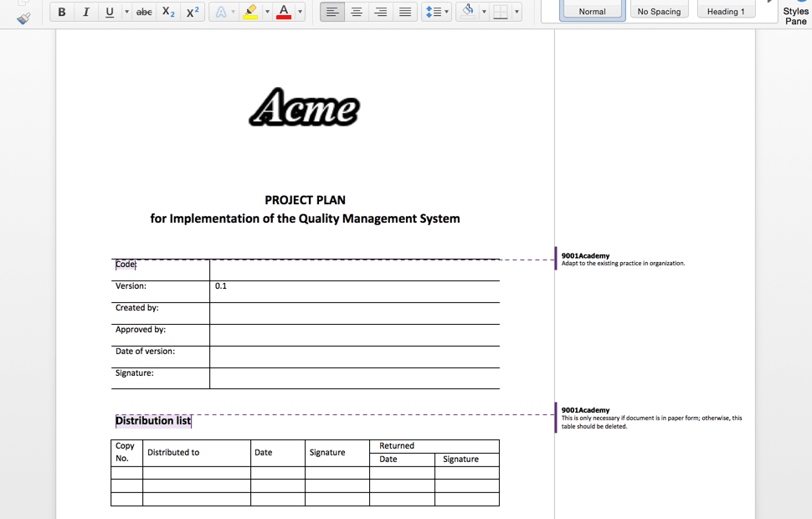Apply the Normal style
This screenshot has width=812, height=519.
[592, 10]
